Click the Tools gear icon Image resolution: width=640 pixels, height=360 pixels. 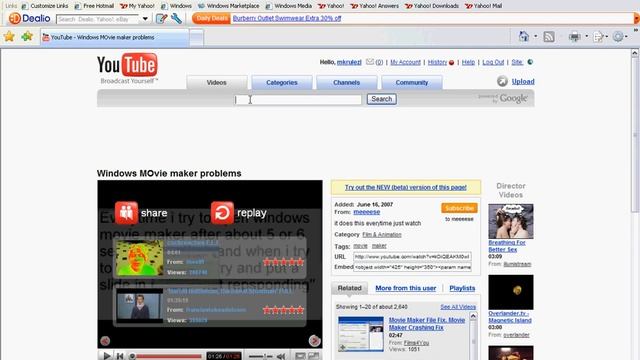[x=618, y=37]
